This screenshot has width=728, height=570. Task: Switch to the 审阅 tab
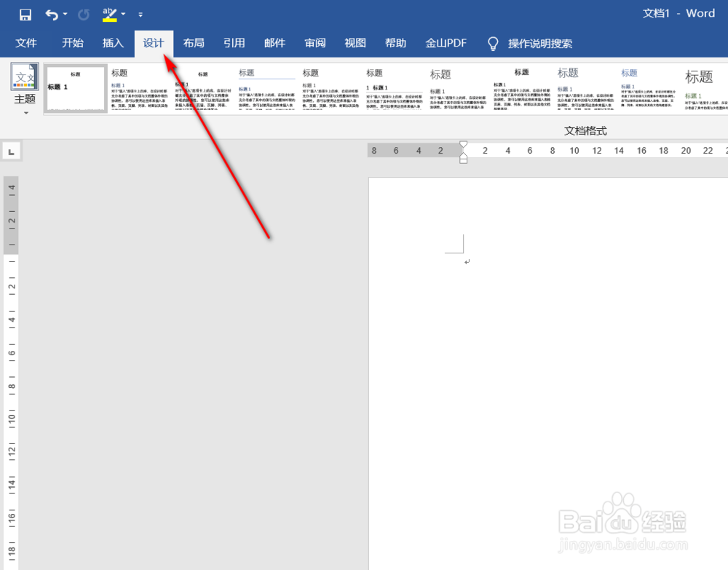[315, 43]
